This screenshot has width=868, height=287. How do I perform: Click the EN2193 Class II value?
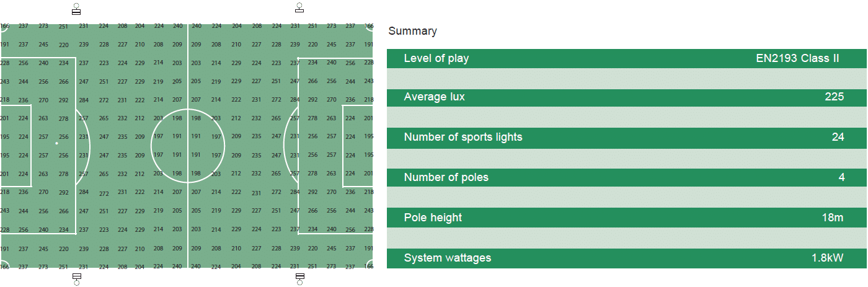797,59
